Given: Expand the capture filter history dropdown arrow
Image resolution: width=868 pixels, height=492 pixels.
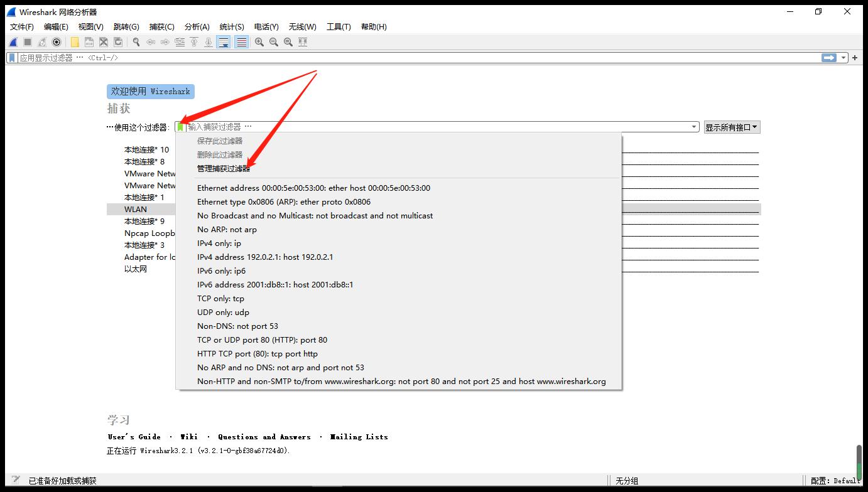Looking at the screenshot, I should [695, 127].
